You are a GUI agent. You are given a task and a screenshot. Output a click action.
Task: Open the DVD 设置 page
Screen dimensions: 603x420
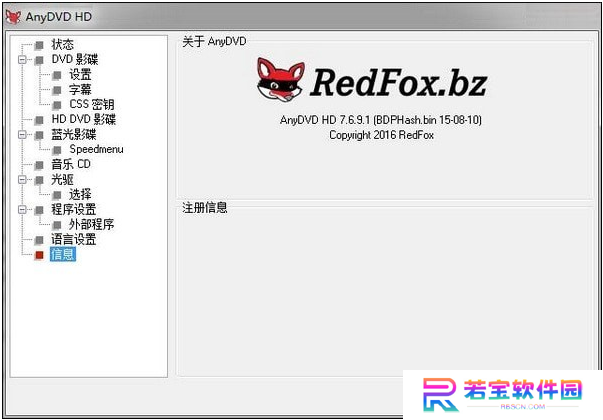(x=80, y=75)
